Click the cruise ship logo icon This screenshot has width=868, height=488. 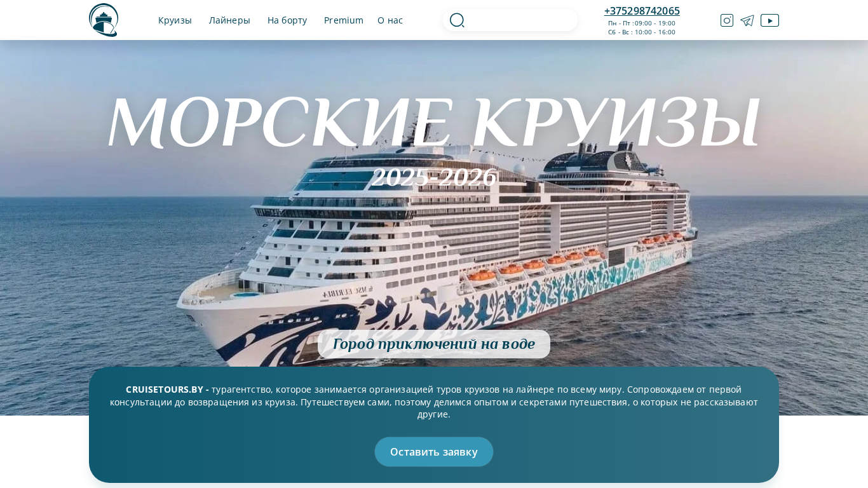click(x=104, y=20)
